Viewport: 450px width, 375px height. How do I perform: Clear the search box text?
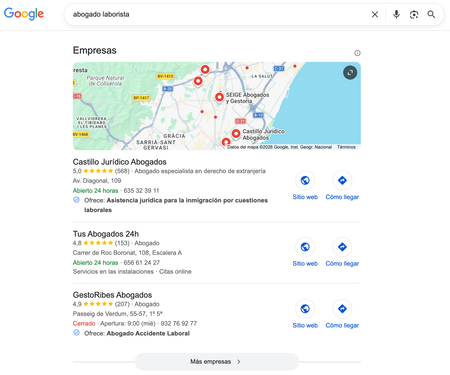click(x=375, y=14)
